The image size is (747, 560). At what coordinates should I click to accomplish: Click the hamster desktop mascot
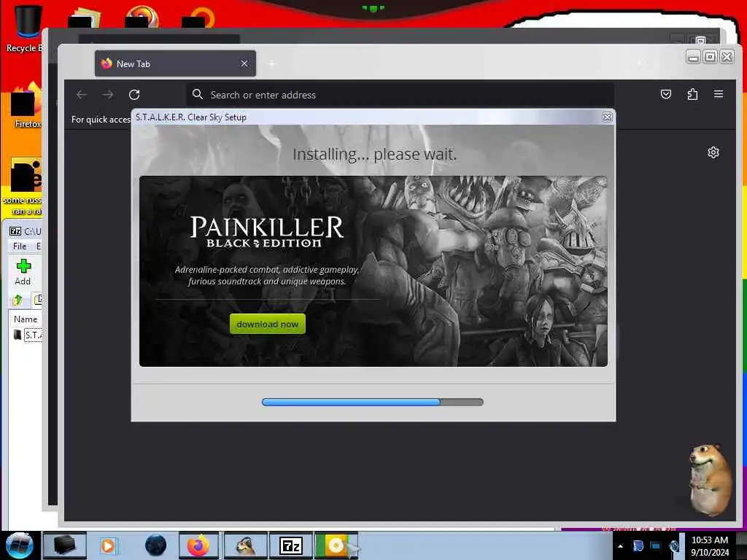(710, 480)
